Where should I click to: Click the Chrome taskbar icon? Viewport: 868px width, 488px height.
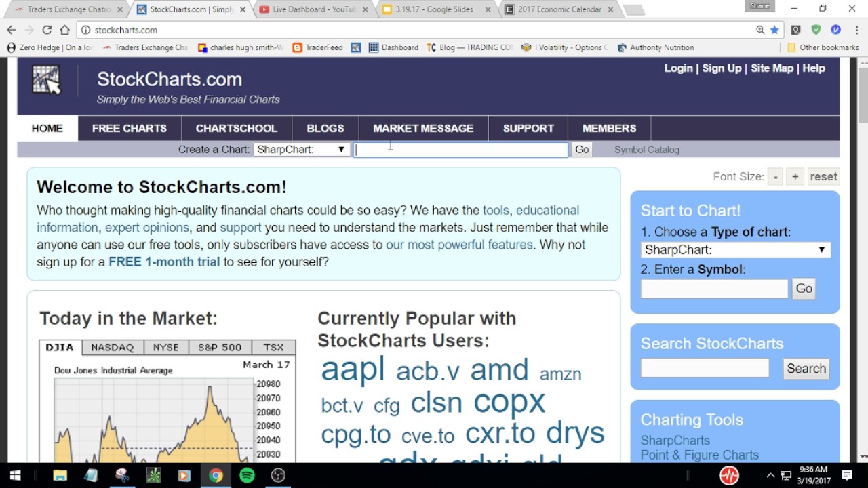click(216, 475)
